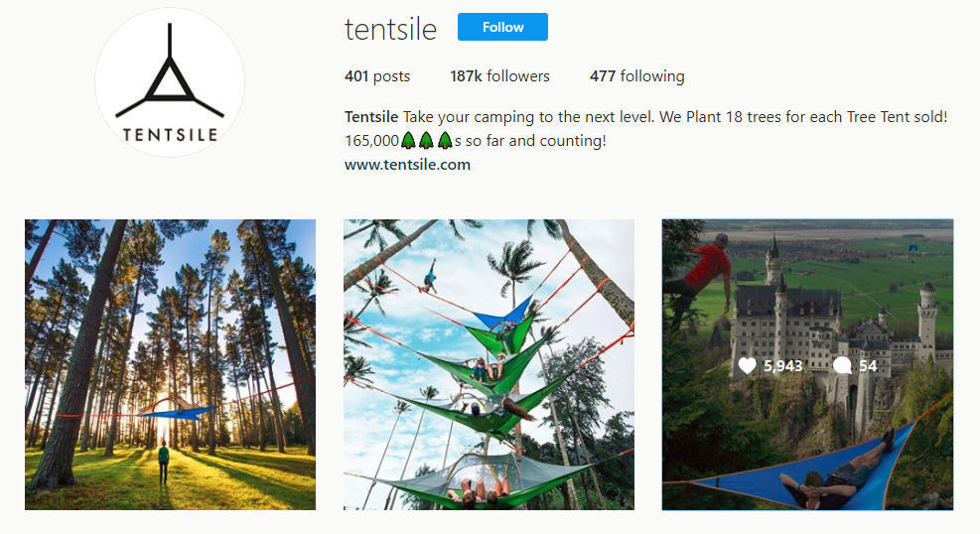This screenshot has height=534, width=980.
Task: Open the stacked tents palm tree post
Action: coord(489,364)
